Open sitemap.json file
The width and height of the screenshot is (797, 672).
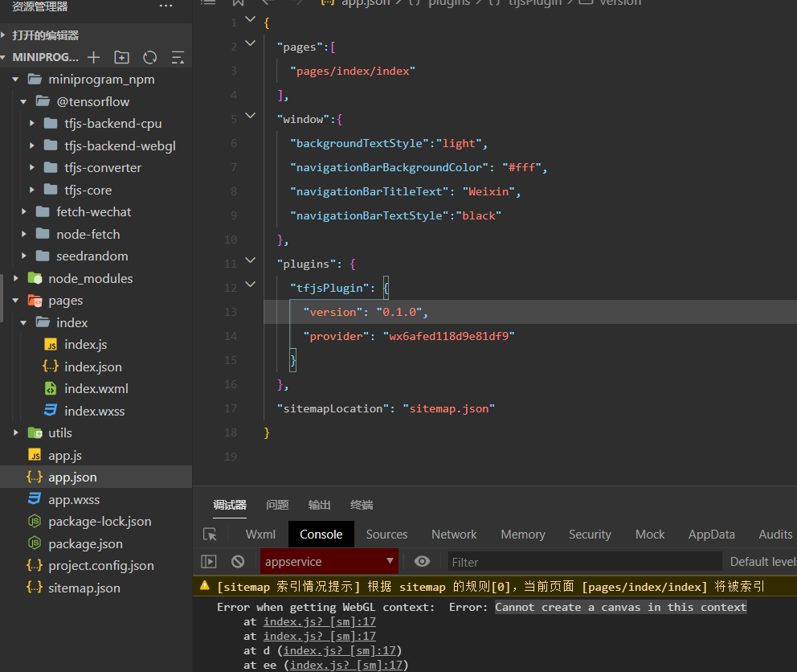[84, 588]
